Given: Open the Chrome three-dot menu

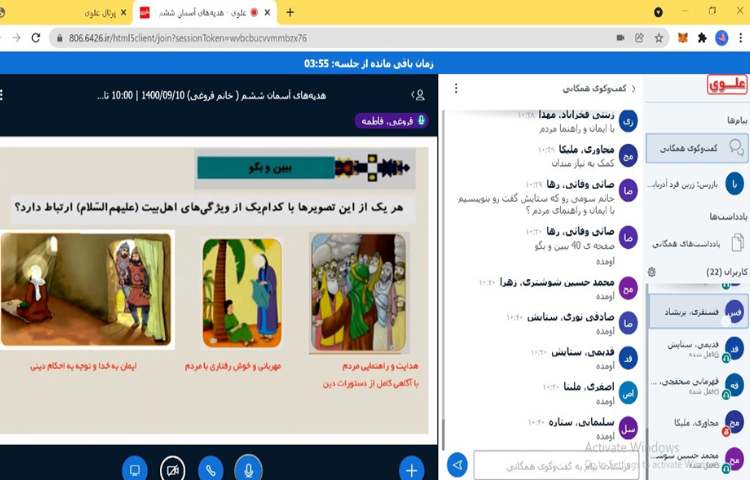Looking at the screenshot, I should tap(740, 38).
